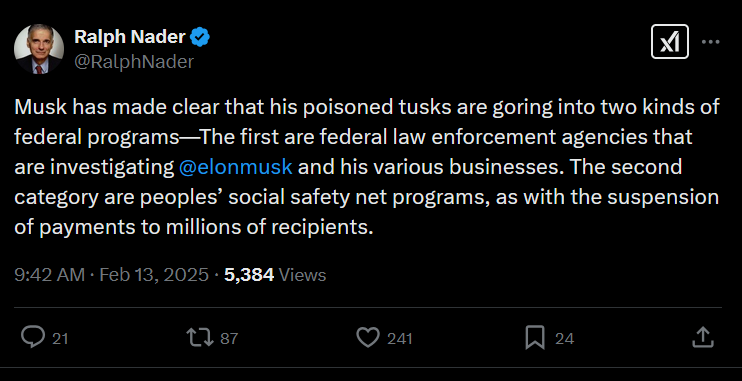Viewport: 742px width, 381px height.
Task: Open Ralph Nader's profile picture
Action: coord(39,49)
